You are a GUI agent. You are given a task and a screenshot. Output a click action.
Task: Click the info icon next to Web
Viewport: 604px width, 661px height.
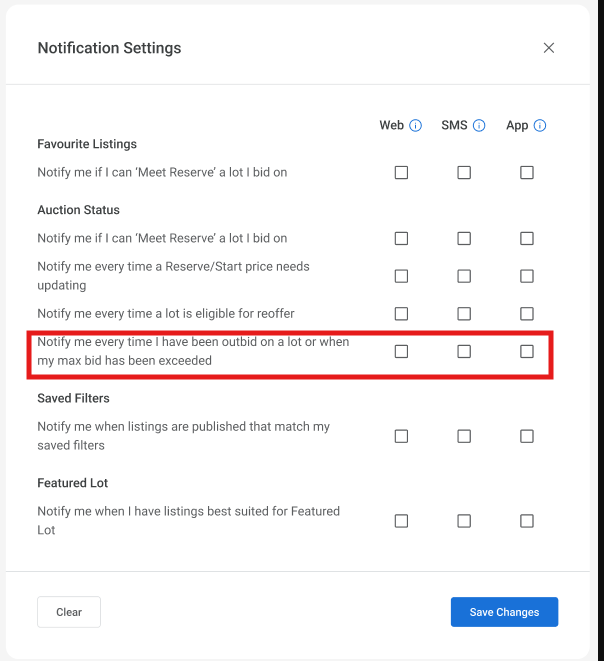[416, 126]
